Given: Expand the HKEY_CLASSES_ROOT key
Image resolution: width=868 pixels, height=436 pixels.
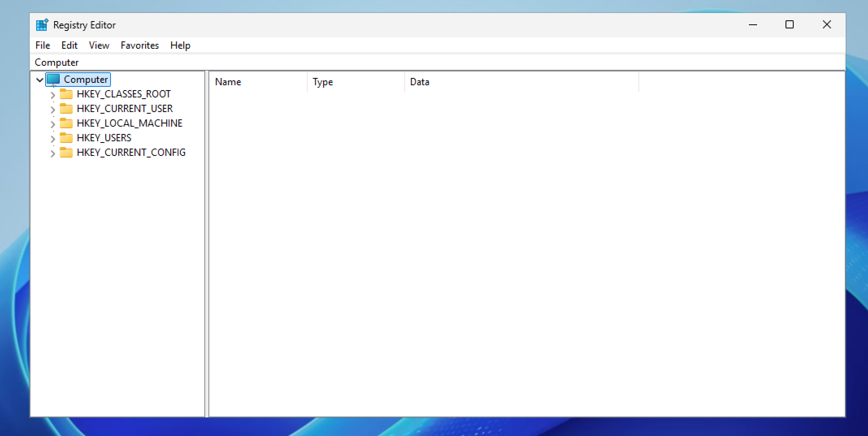Looking at the screenshot, I should (53, 95).
